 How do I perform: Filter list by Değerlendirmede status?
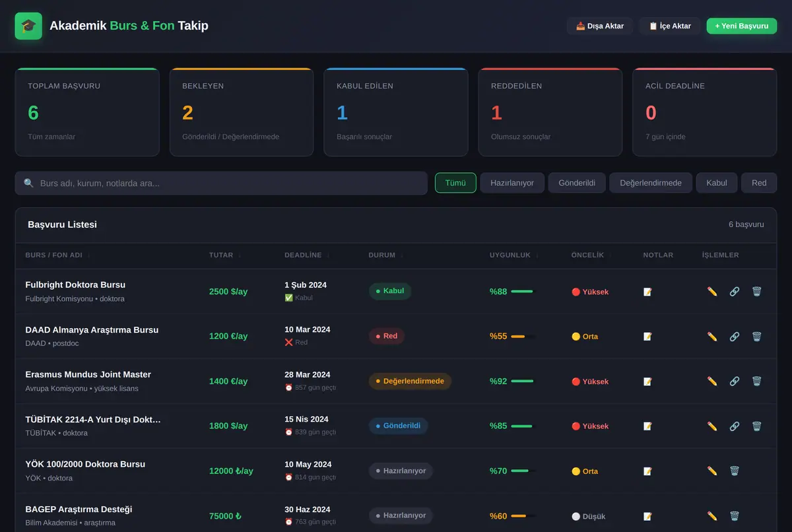pos(651,183)
